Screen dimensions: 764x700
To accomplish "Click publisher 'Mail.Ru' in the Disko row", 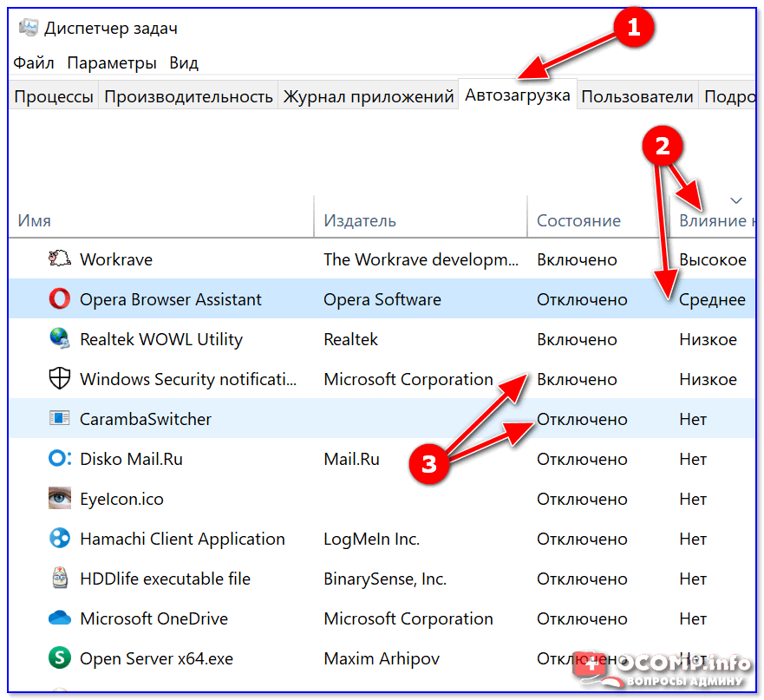I will click(x=351, y=459).
